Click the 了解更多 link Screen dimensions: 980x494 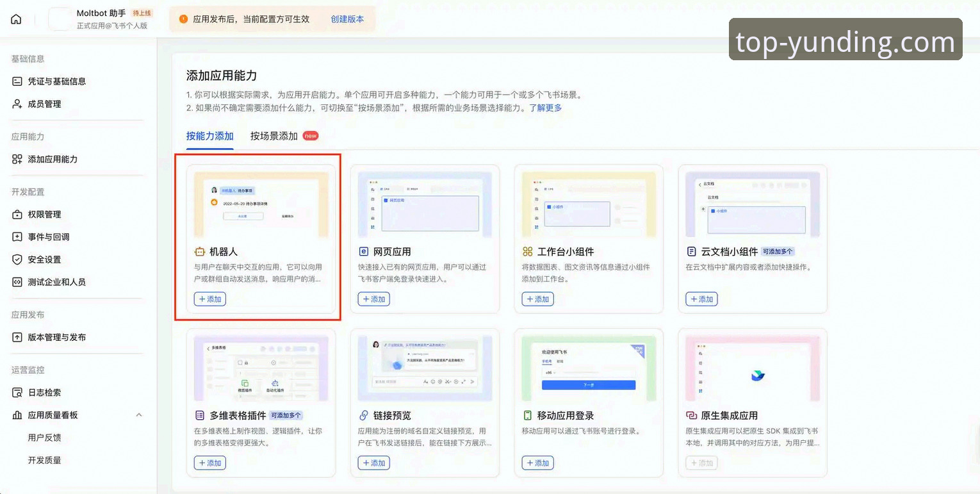click(545, 108)
